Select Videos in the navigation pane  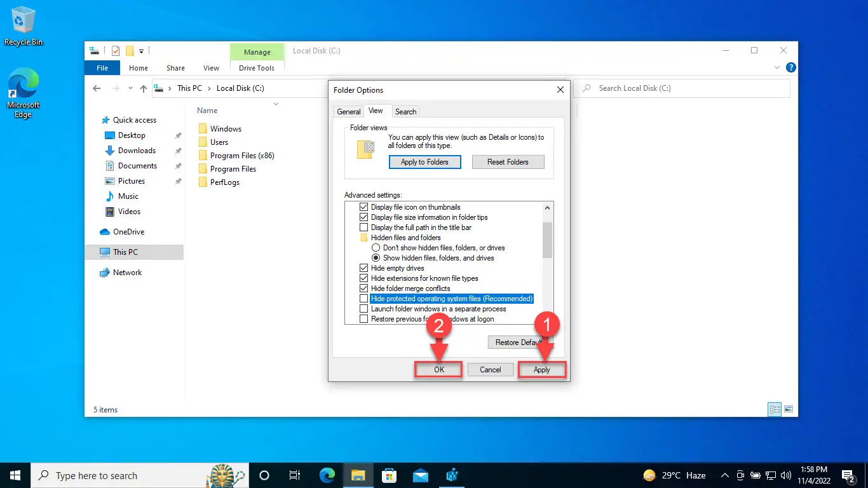click(x=129, y=212)
